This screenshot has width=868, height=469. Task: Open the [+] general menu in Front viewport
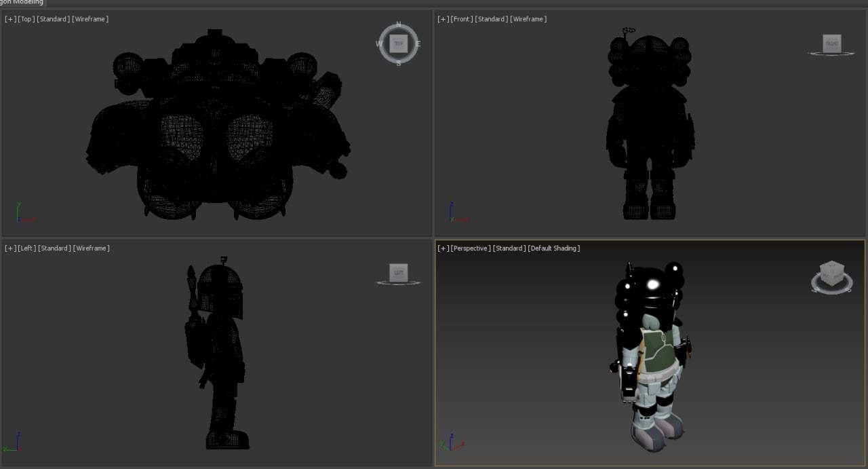pos(443,19)
